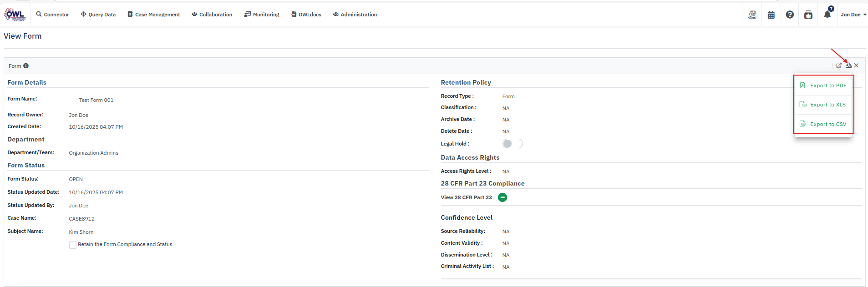868x287 pixels.
Task: Click the Form info icon
Action: coord(26,66)
